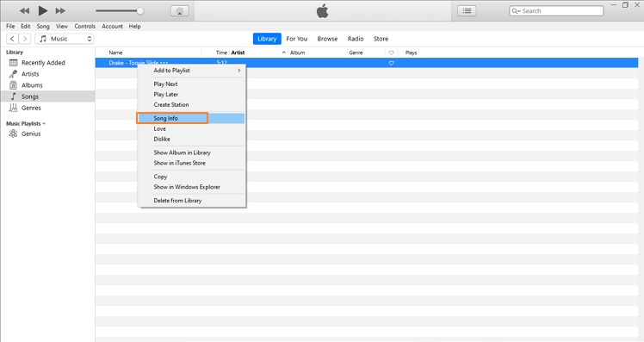Choose Love in the context menu

[192, 128]
